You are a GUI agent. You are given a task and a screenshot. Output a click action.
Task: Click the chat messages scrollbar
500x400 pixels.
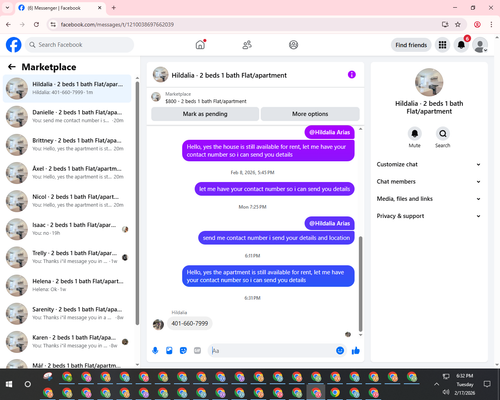(360, 283)
